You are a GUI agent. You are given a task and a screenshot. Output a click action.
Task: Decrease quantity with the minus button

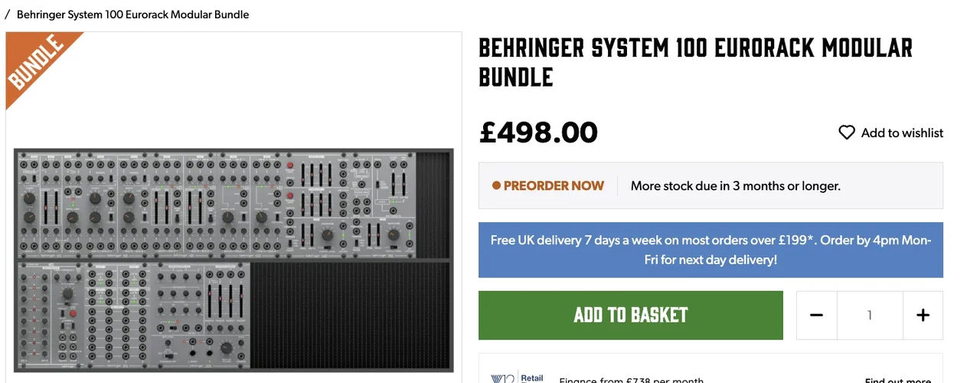816,315
